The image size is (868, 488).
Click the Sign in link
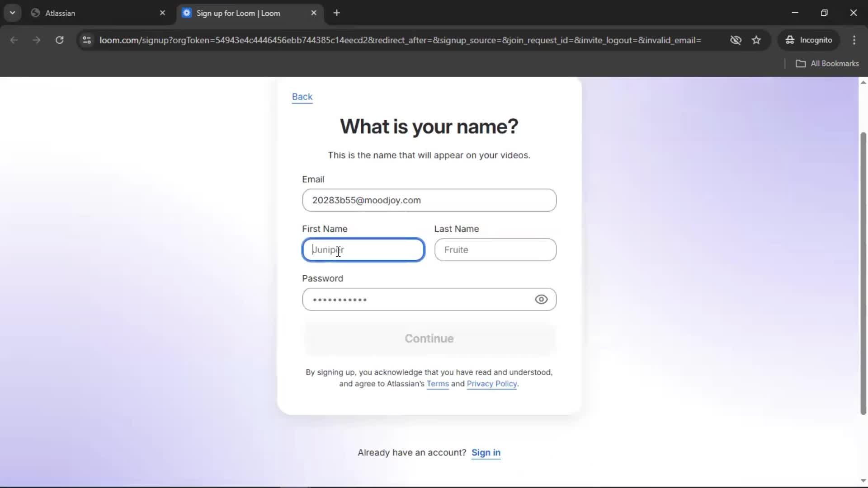(x=486, y=453)
